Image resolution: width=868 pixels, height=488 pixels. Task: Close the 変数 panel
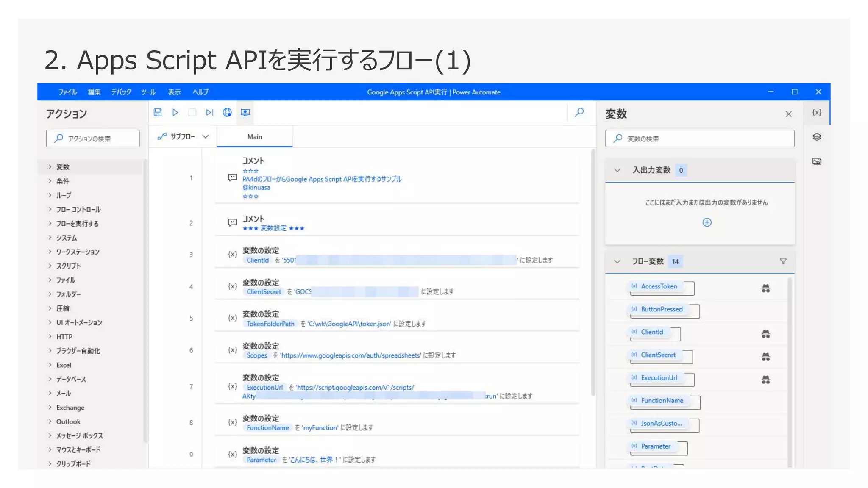[788, 114]
